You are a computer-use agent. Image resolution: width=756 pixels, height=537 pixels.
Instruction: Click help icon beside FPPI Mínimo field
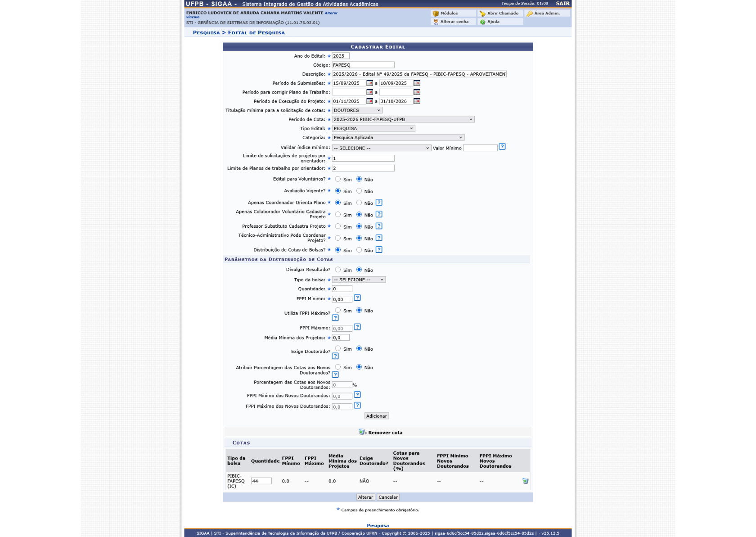pyautogui.click(x=357, y=298)
